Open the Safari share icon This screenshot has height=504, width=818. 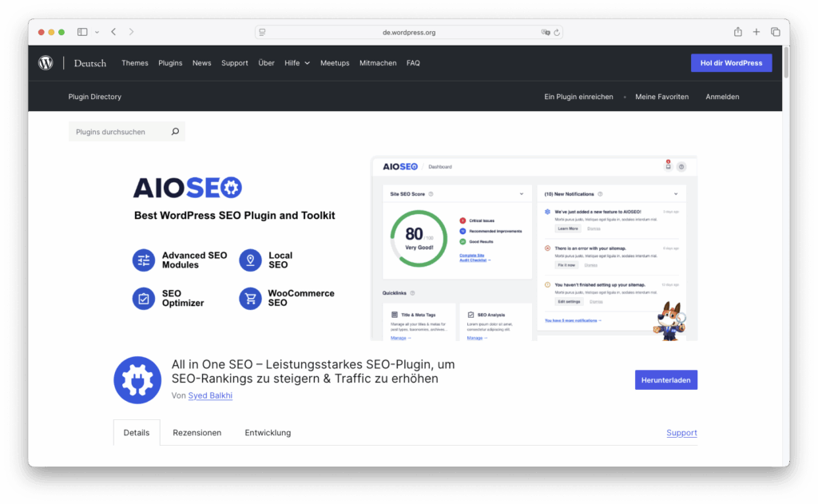(x=737, y=32)
